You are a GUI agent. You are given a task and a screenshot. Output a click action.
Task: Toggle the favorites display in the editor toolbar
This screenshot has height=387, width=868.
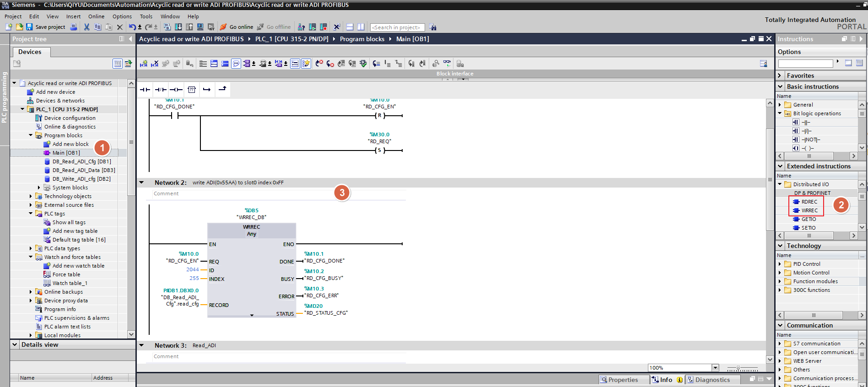click(x=306, y=64)
